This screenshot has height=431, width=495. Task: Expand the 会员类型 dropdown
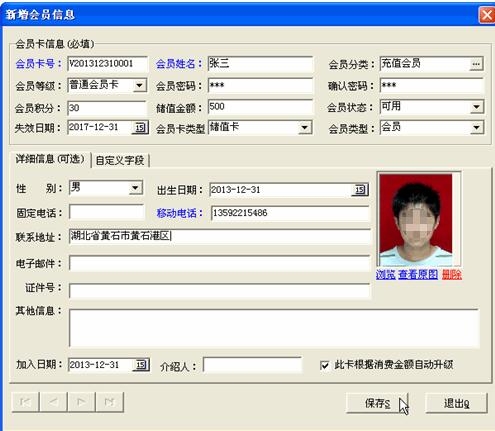pos(476,128)
